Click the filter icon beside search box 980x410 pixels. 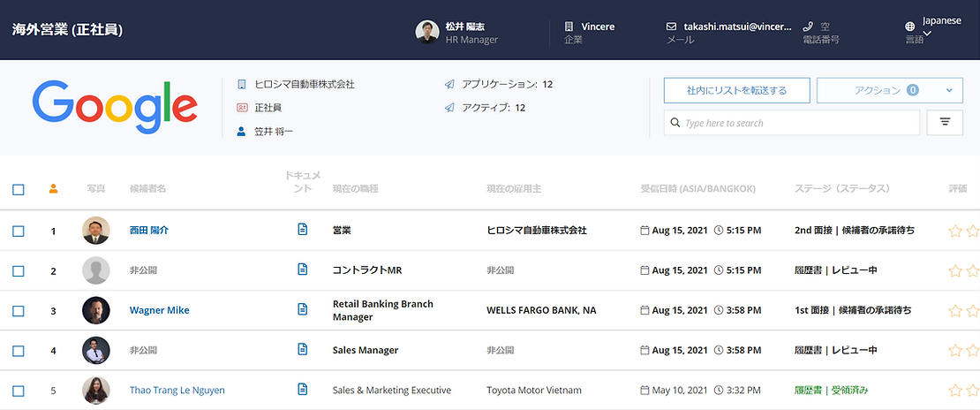pyautogui.click(x=944, y=123)
